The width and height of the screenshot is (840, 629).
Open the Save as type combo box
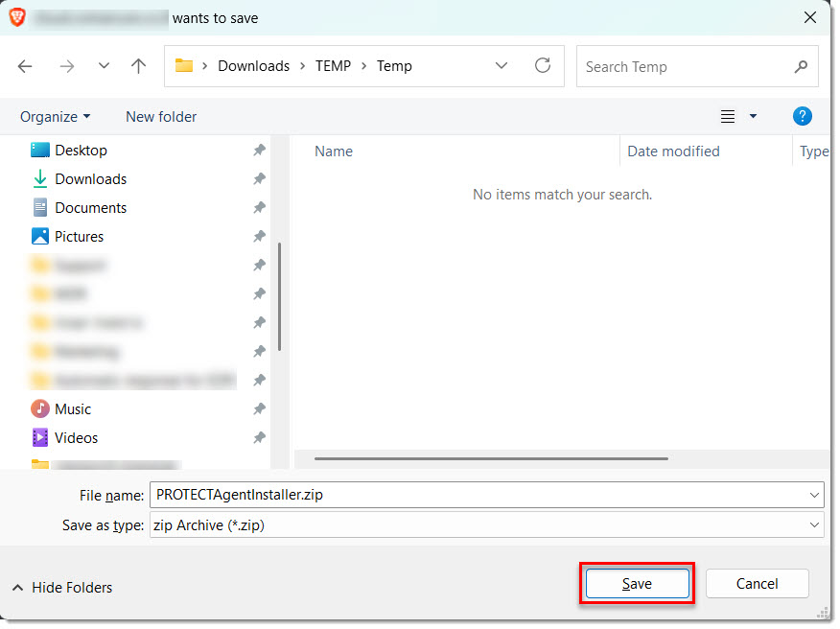point(489,527)
